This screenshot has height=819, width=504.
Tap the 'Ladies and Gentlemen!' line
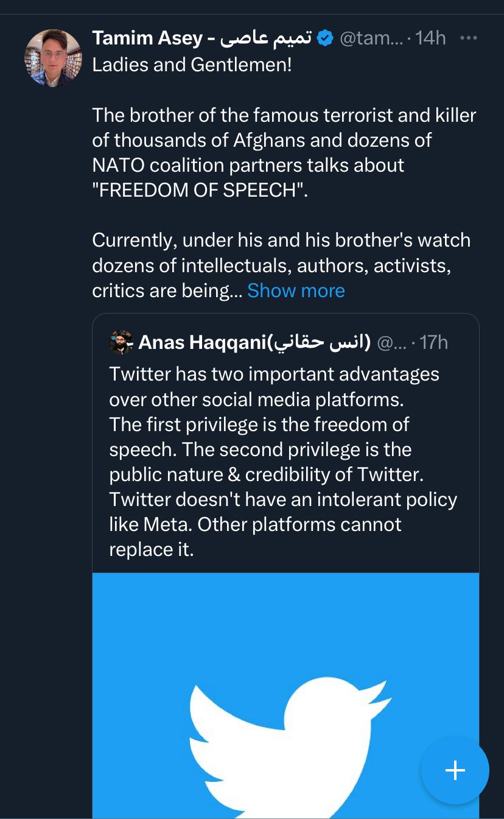coord(192,65)
